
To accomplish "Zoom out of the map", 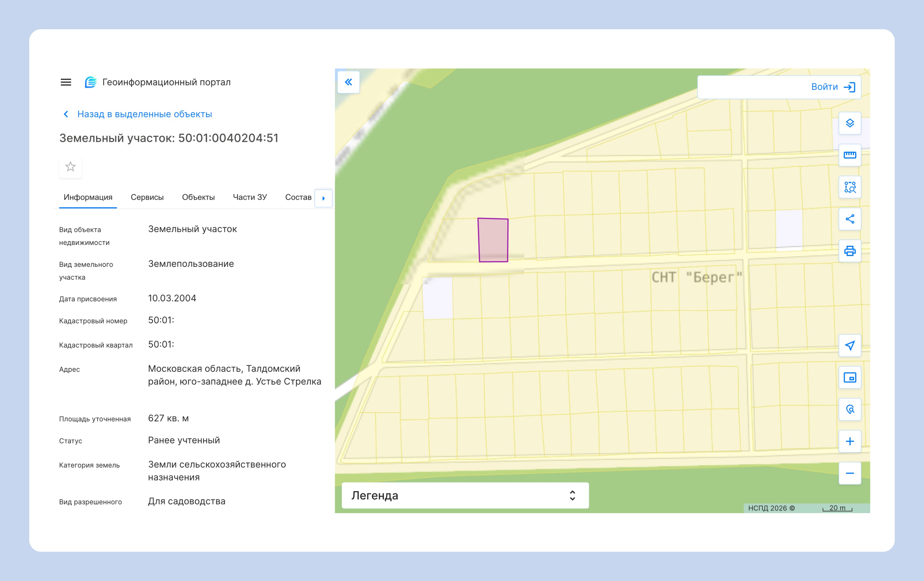I will (849, 473).
